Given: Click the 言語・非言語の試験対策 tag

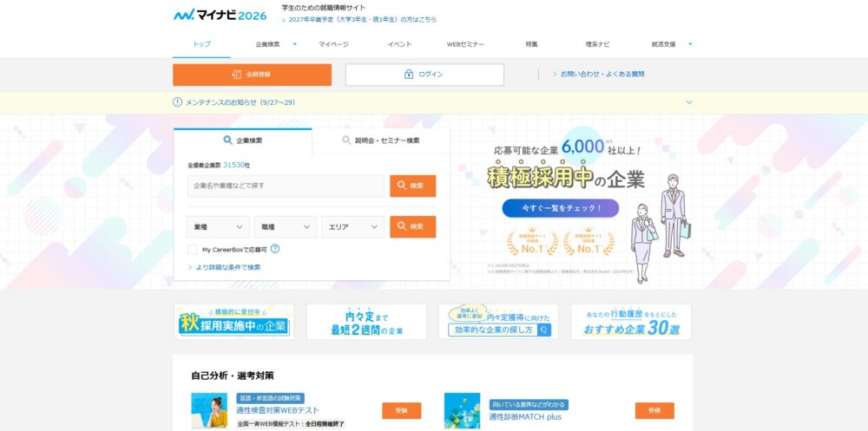Looking at the screenshot, I should [270, 398].
